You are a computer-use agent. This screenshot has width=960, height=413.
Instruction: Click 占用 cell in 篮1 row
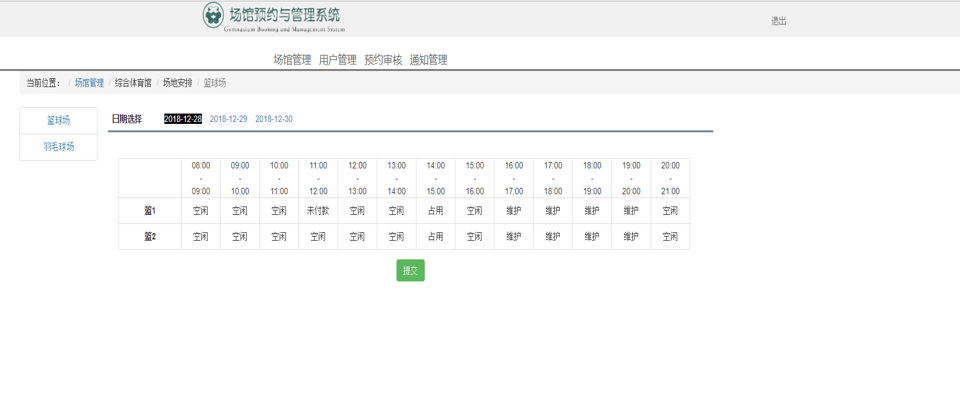[436, 210]
